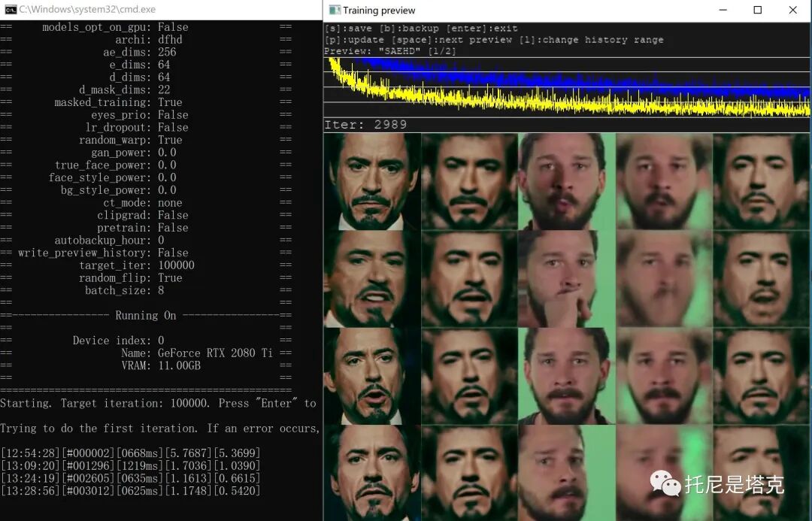Click the 'target_iter: 100000' line
The height and width of the screenshot is (521, 812).
[137, 265]
